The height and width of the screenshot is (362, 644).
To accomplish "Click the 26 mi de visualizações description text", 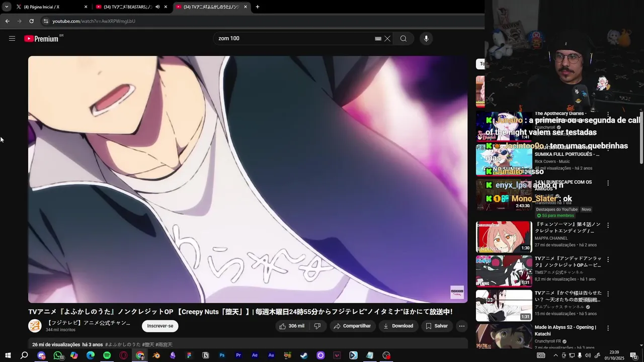I will (x=56, y=344).
